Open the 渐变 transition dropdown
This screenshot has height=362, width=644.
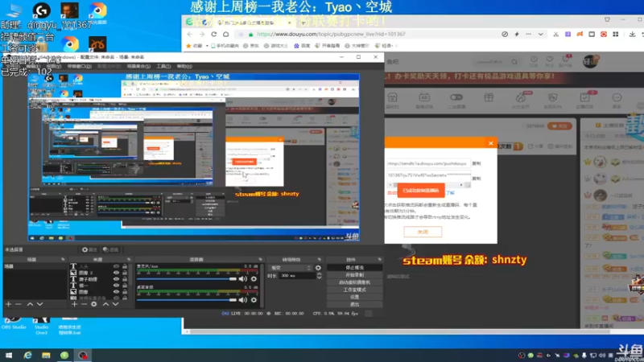(291, 268)
